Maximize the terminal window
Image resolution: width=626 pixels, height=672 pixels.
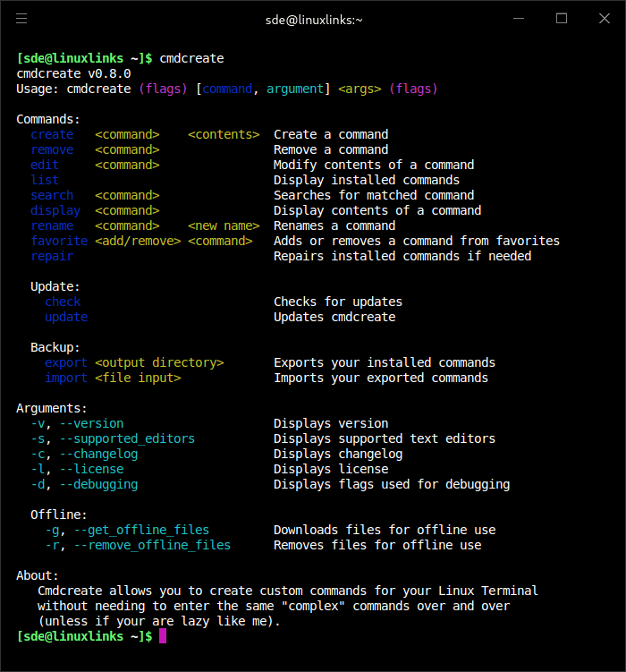pos(562,19)
